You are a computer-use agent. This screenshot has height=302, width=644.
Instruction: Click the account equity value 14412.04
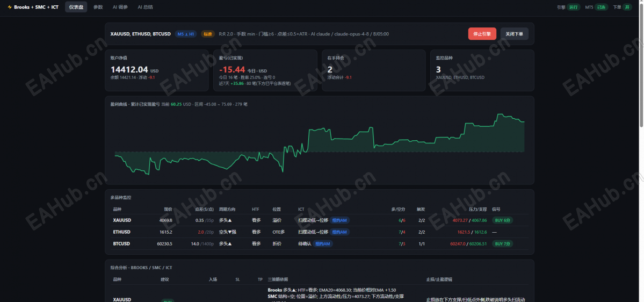[129, 70]
